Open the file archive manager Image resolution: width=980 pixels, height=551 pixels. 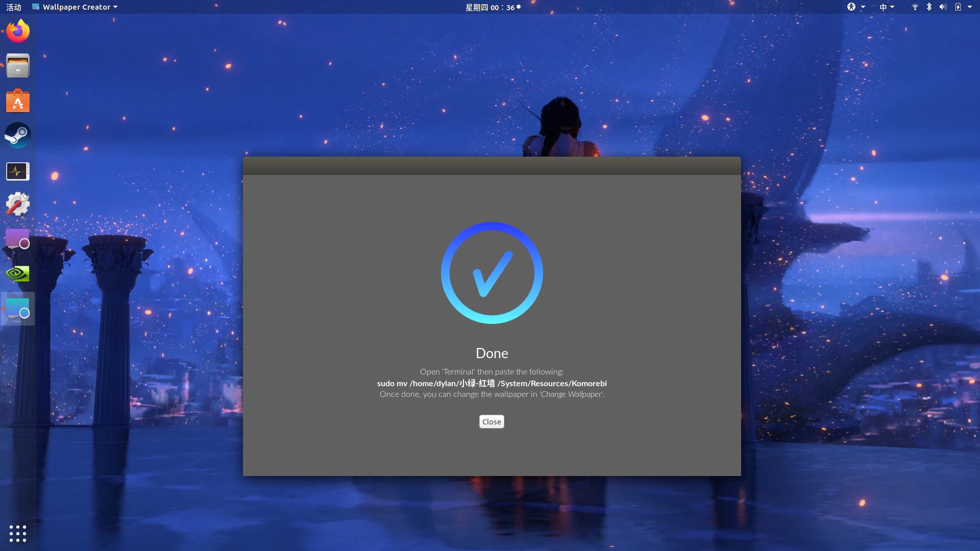[17, 66]
